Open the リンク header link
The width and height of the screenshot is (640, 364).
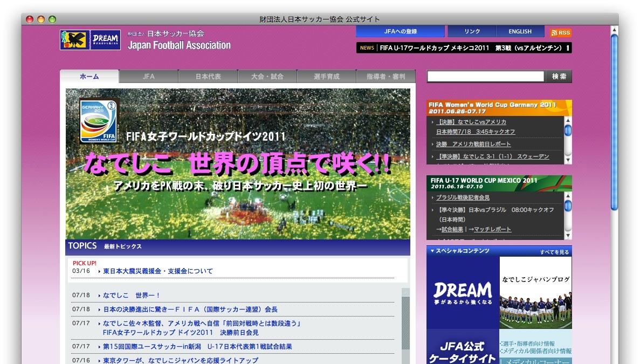pyautogui.click(x=472, y=31)
